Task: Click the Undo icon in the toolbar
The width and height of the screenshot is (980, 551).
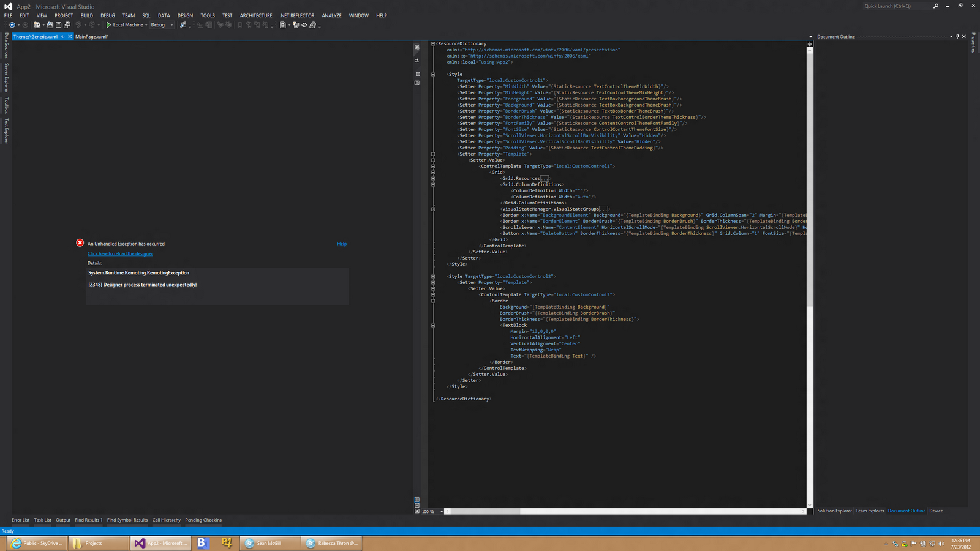Action: [x=78, y=25]
